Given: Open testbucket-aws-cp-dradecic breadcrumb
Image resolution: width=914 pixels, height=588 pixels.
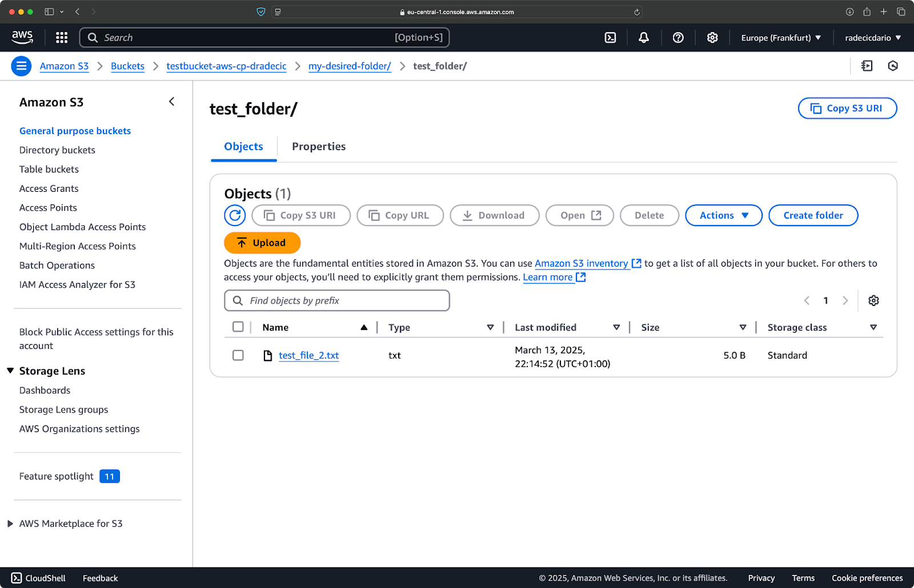Looking at the screenshot, I should coord(226,66).
